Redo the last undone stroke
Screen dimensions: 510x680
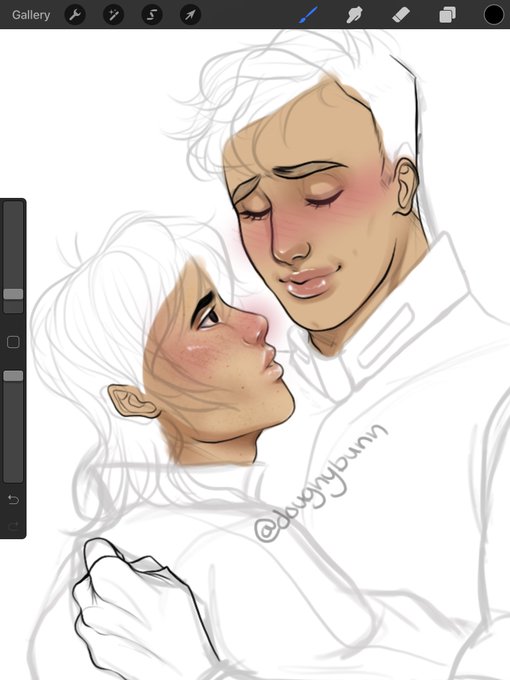(x=13, y=526)
